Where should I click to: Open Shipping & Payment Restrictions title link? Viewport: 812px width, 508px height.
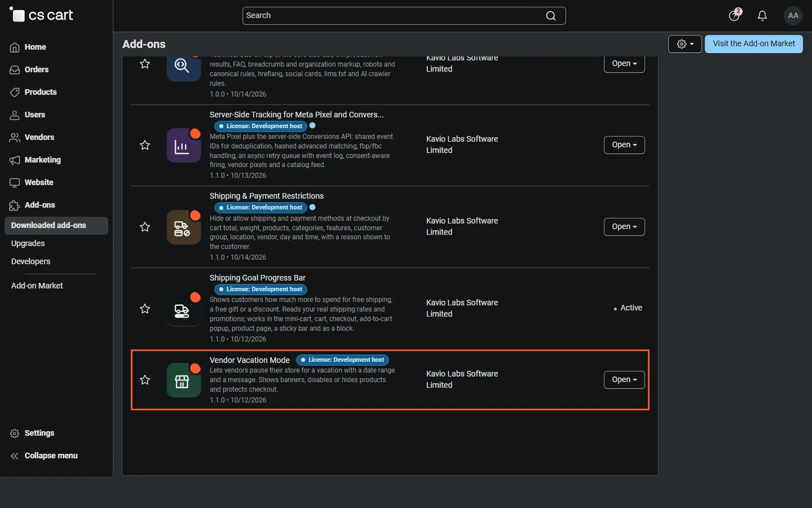coord(267,196)
